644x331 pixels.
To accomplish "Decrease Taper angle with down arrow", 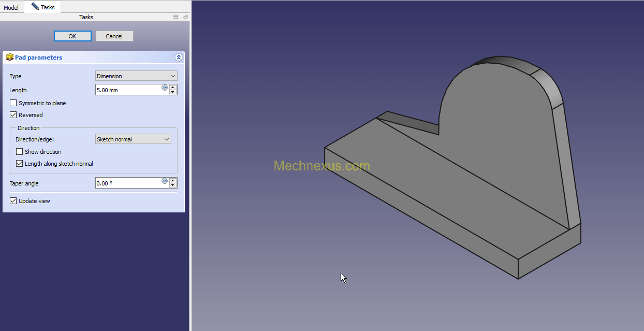I will (x=173, y=185).
